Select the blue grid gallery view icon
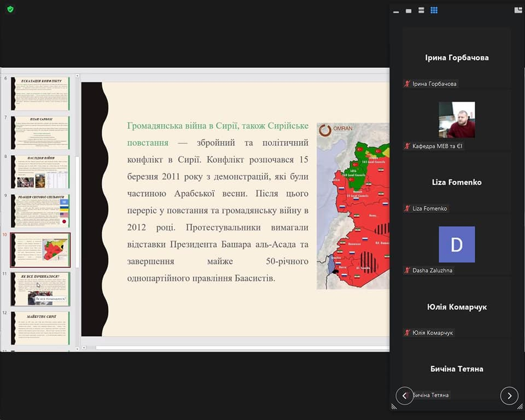The width and height of the screenshot is (525, 420). point(434,10)
